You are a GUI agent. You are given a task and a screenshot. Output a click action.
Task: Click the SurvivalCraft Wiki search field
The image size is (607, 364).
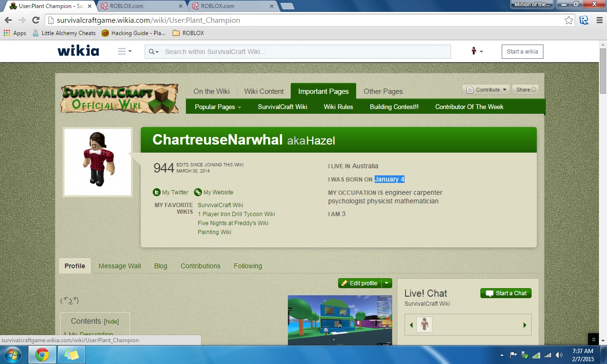(303, 52)
